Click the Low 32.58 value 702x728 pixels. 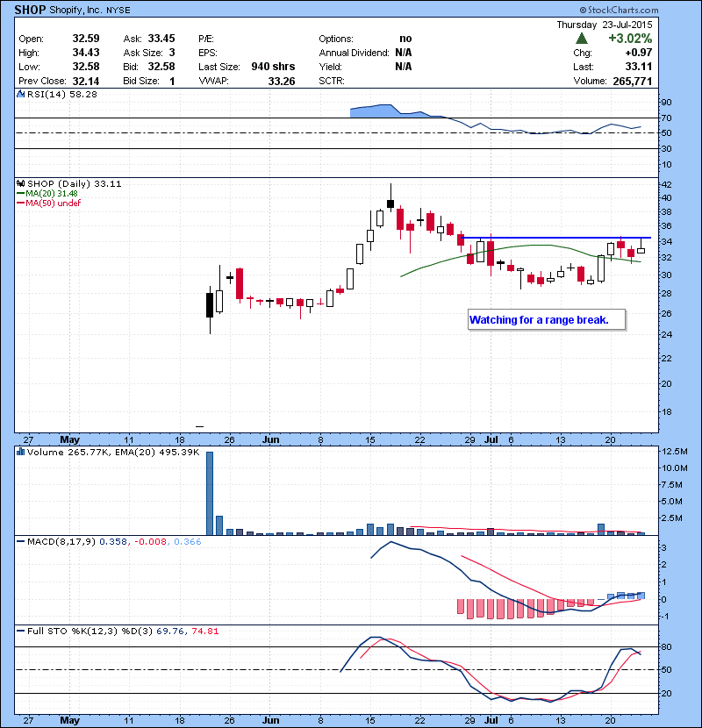click(86, 67)
